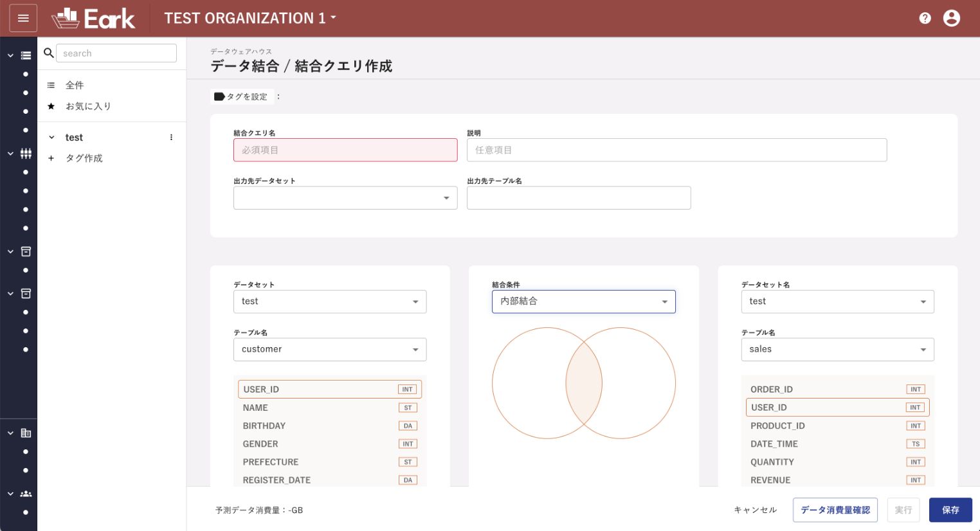Focus the 出力先テーブル名 field

point(579,198)
